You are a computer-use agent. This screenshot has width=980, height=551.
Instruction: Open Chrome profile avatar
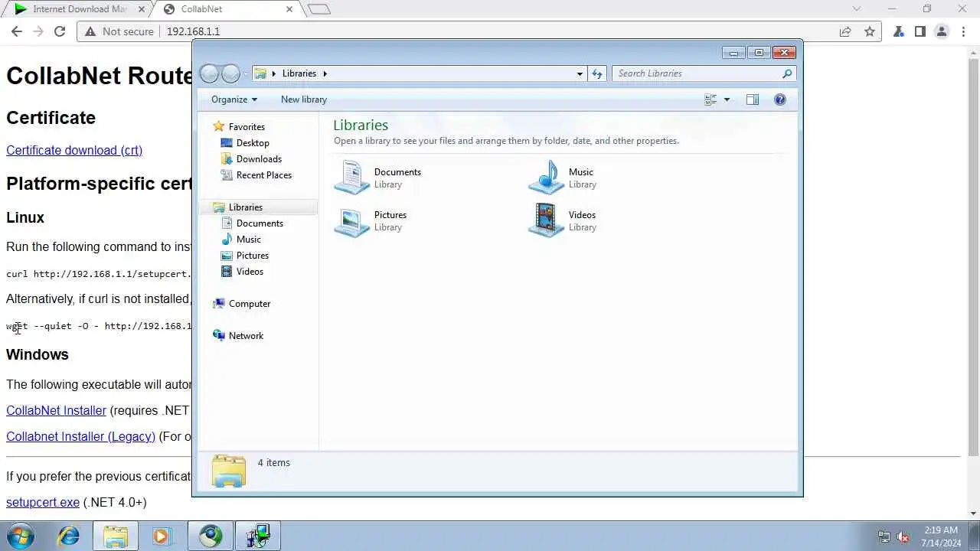click(x=942, y=31)
